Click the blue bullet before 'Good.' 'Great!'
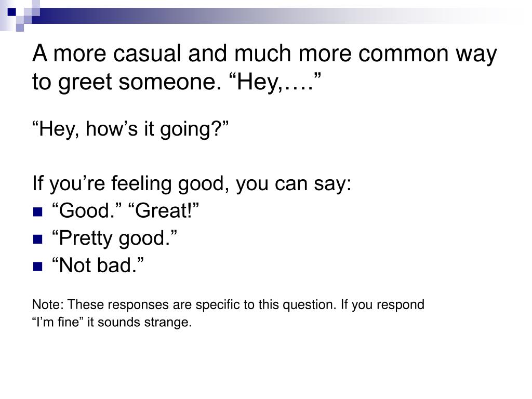Image resolution: width=532 pixels, height=399 pixels. pos(37,212)
